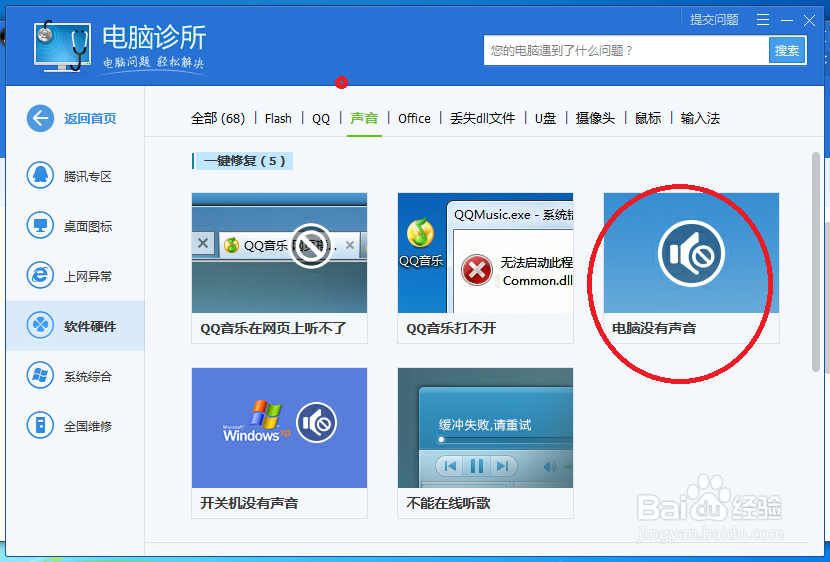This screenshot has width=830, height=562.
Task: Switch to the Flash tab
Action: point(278,119)
